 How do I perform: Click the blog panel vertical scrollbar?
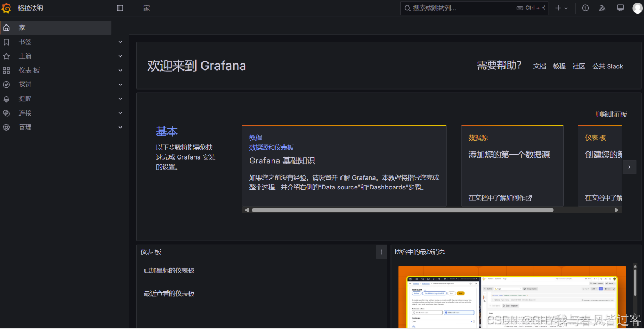(x=635, y=284)
